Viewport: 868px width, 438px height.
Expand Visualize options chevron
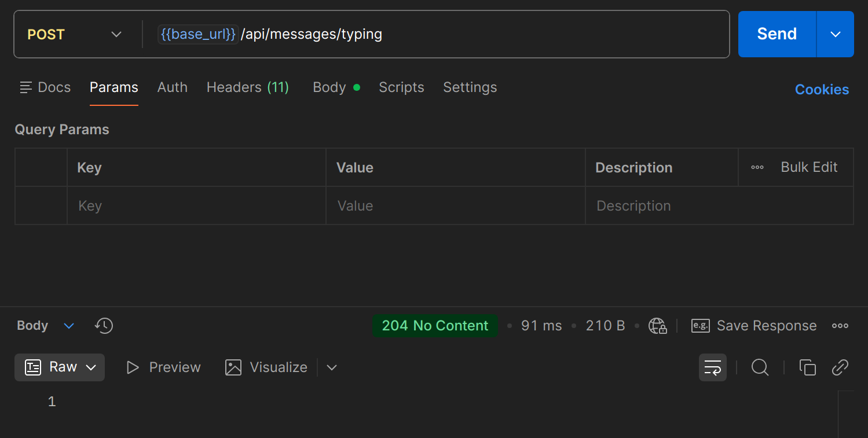(x=331, y=367)
